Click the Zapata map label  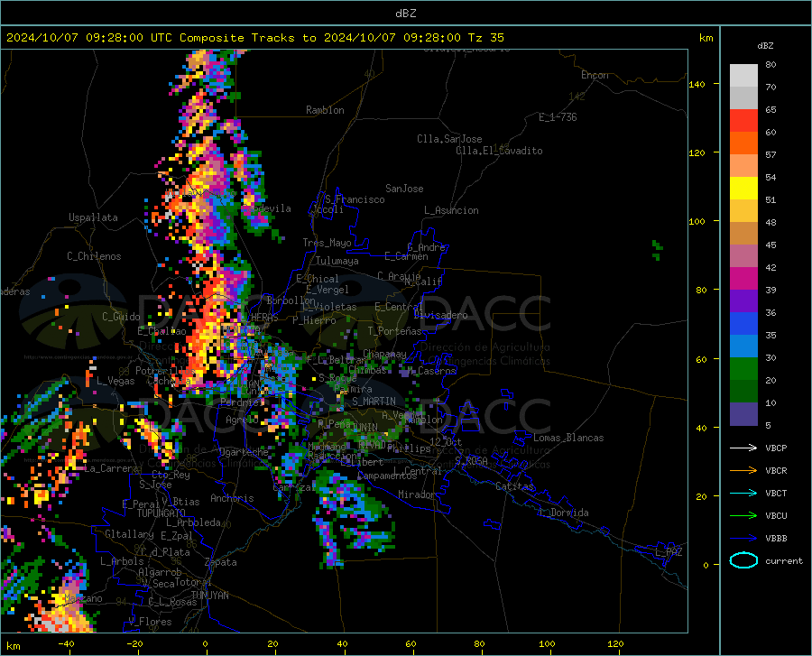[x=221, y=562]
